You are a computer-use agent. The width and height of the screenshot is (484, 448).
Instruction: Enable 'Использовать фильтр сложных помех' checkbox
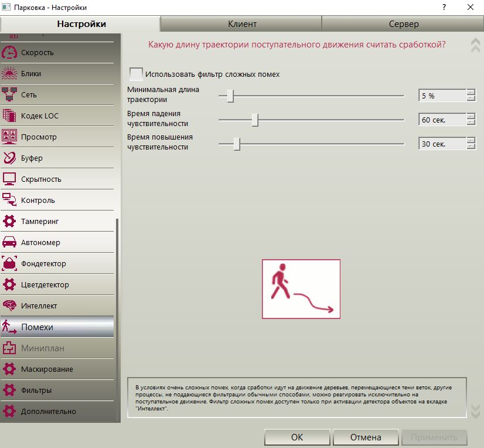click(x=136, y=74)
